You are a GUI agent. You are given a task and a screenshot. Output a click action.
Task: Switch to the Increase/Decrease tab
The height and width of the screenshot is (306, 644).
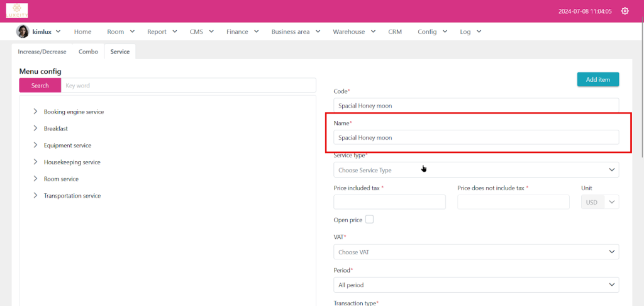pos(42,52)
